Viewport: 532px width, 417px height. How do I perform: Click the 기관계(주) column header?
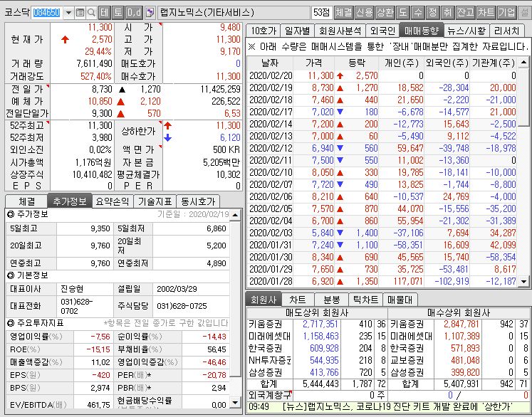point(494,63)
